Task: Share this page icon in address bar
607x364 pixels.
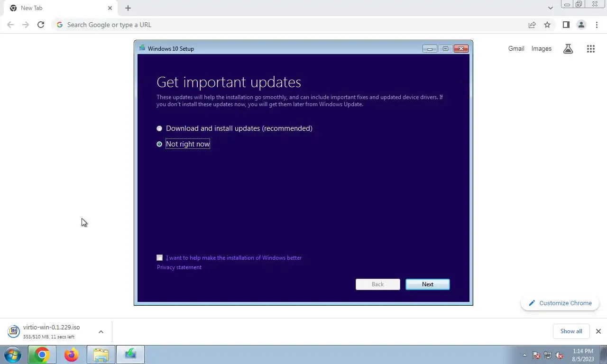Action: tap(532, 25)
